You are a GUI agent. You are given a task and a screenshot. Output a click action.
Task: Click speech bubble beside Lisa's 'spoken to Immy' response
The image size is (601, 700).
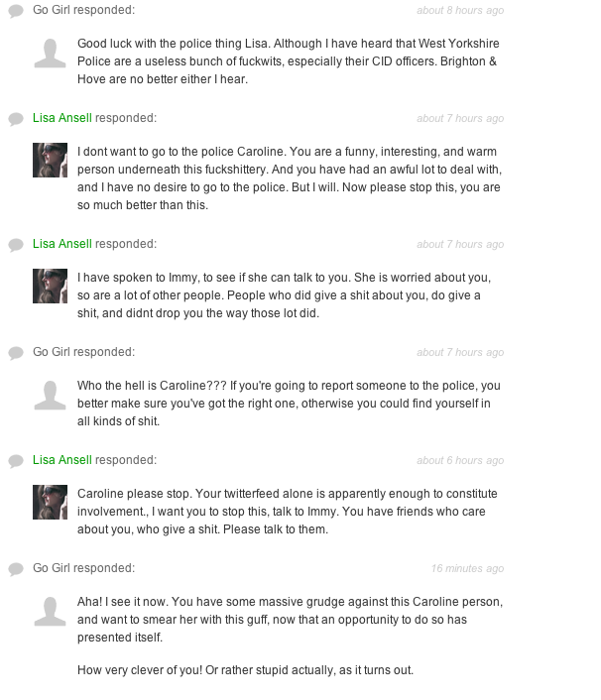coord(16,245)
